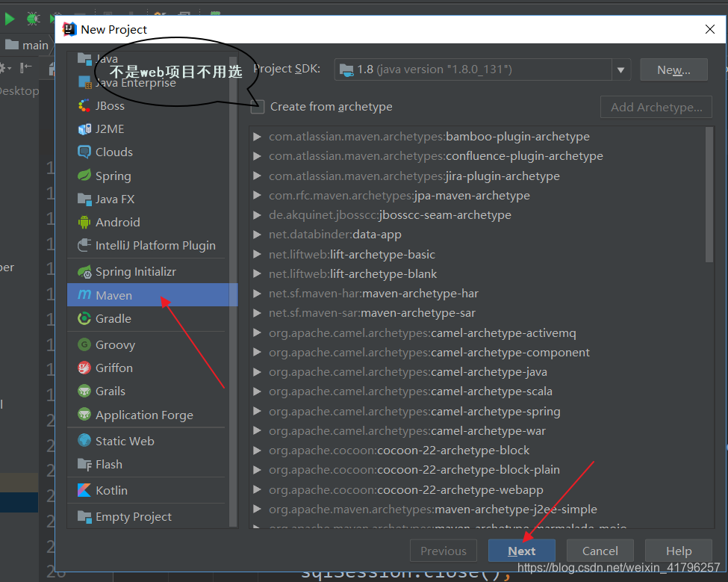Click the Add Archetype... button
This screenshot has width=728, height=582.
pos(656,108)
